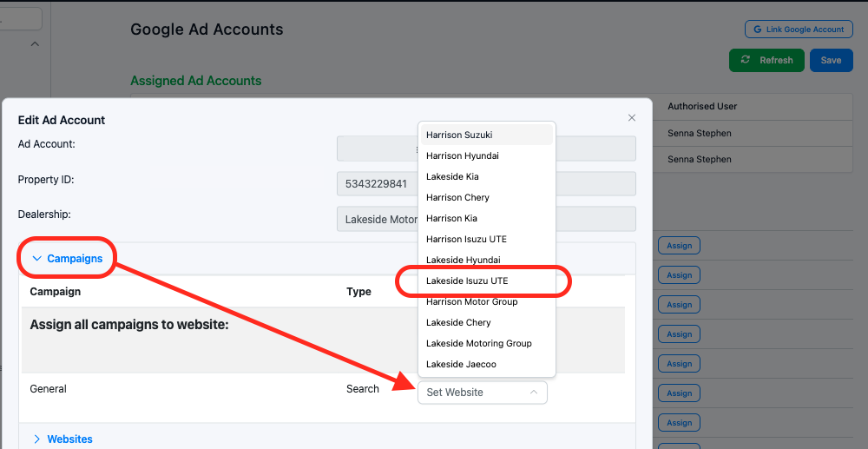Pick Lakeside Hyundai from the list
The image size is (868, 449).
463,261
